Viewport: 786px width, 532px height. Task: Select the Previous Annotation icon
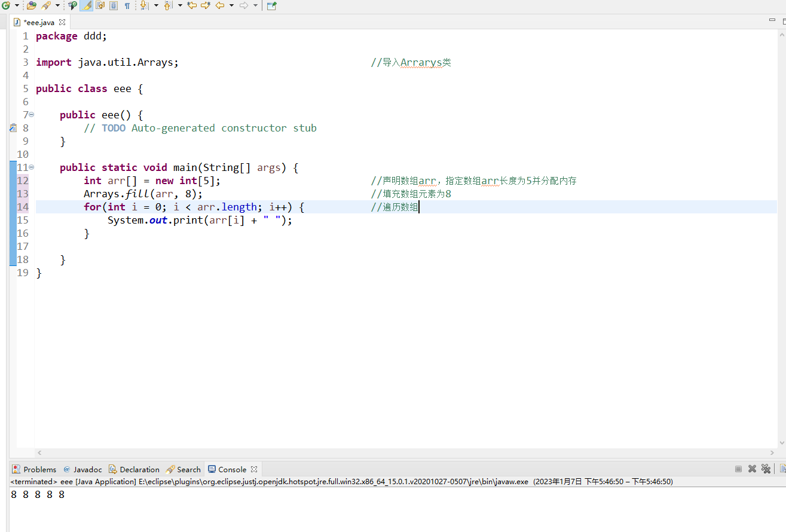click(x=167, y=5)
